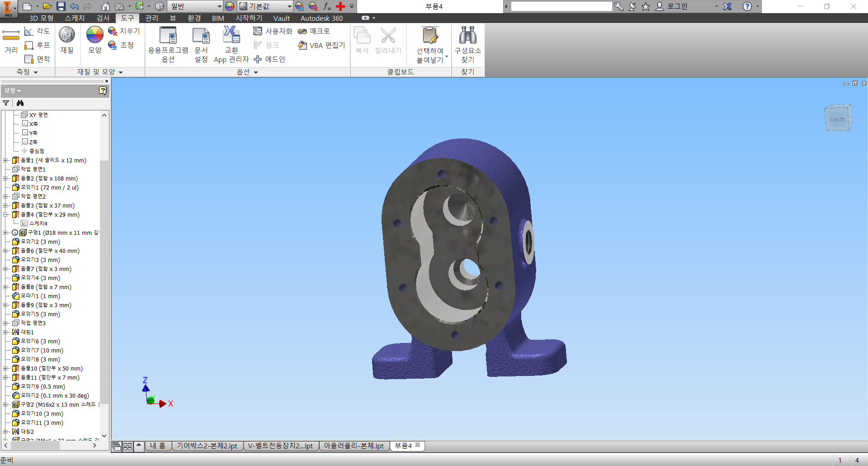Switch to 아들러풀리-본체.ipt document tab
Image resolution: width=868 pixels, height=466 pixels.
[354, 446]
